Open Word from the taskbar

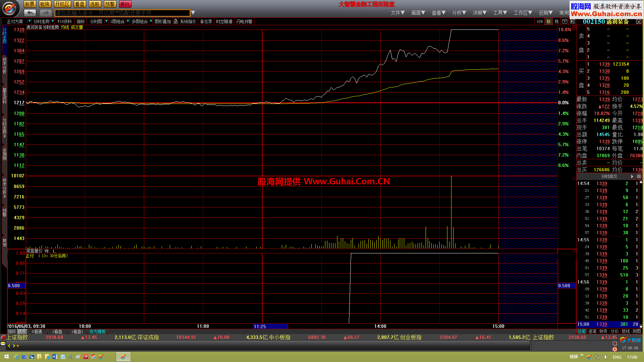[55, 357]
